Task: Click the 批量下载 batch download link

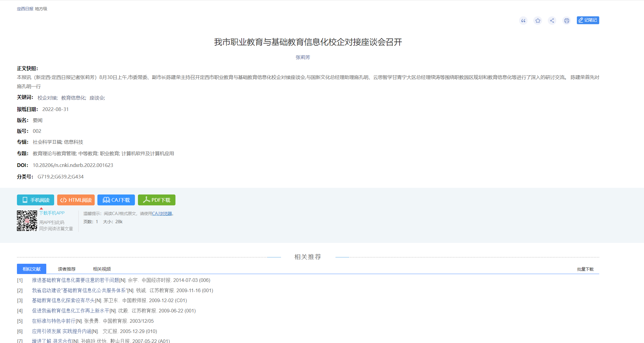Action: 585,269
